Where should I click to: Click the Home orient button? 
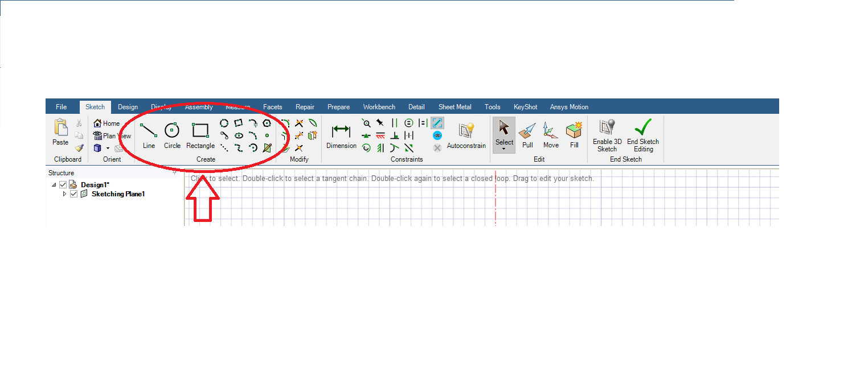(x=107, y=123)
